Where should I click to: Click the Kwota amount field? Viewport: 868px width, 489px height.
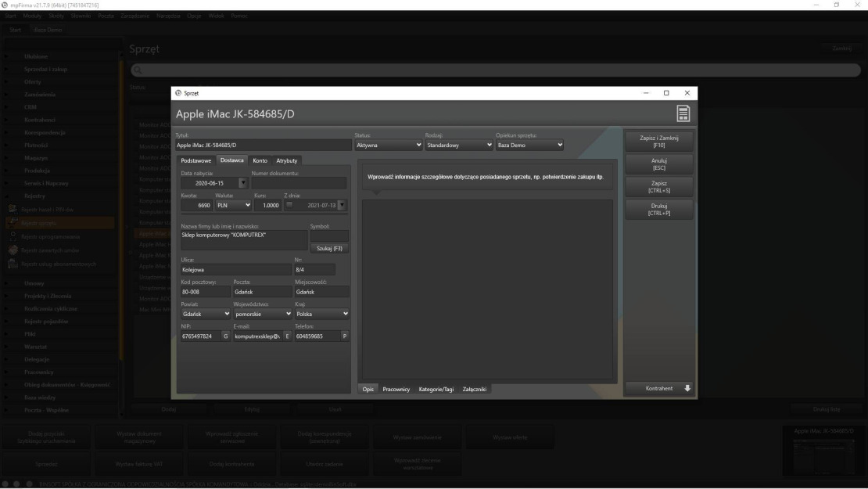[196, 205]
